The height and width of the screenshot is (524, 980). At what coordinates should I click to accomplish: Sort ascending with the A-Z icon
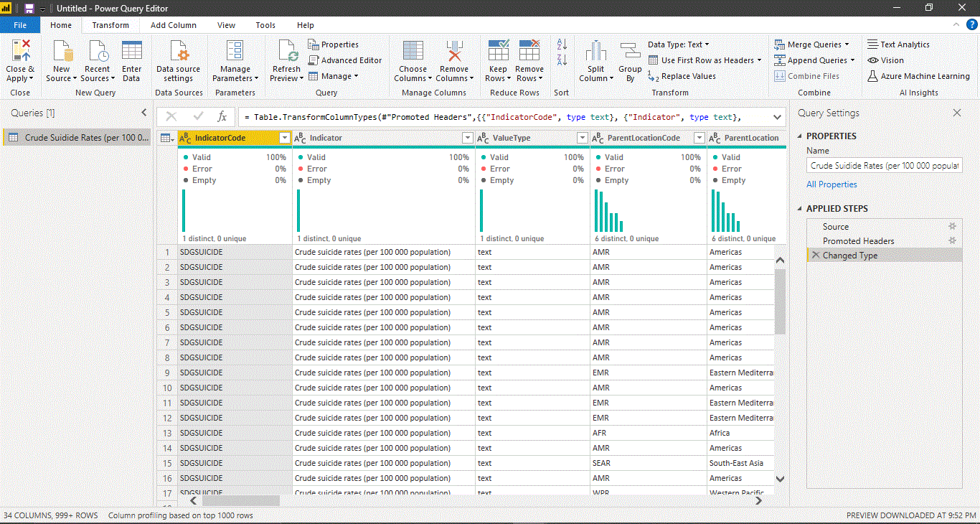pos(562,45)
